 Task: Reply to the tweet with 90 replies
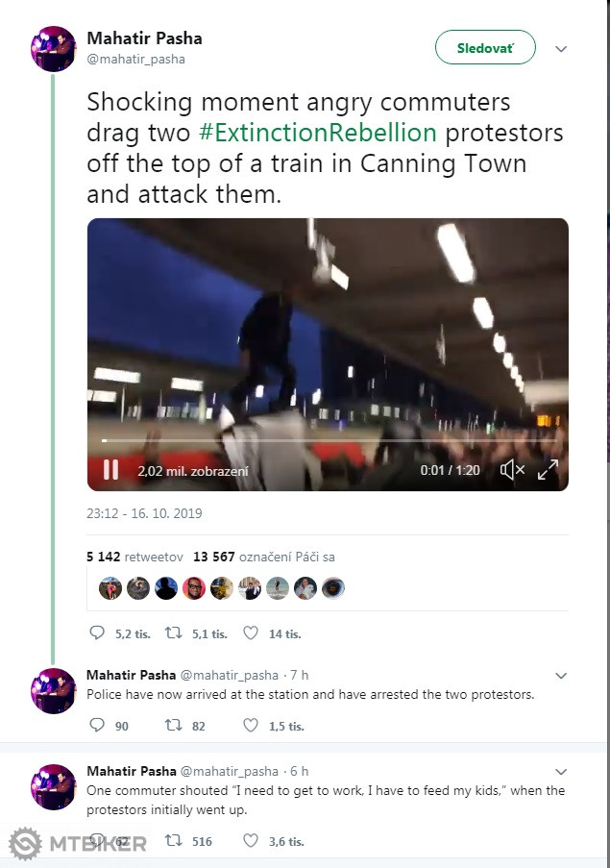97,725
